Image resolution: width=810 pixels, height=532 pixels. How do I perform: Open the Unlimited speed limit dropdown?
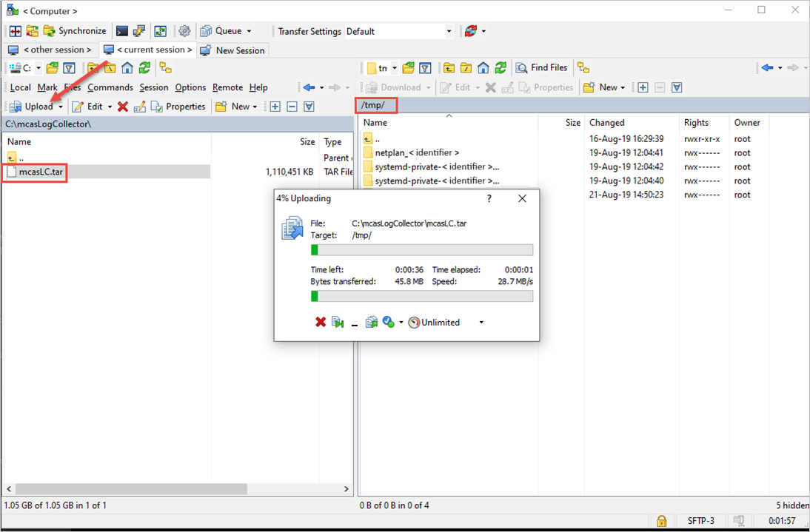tap(481, 322)
